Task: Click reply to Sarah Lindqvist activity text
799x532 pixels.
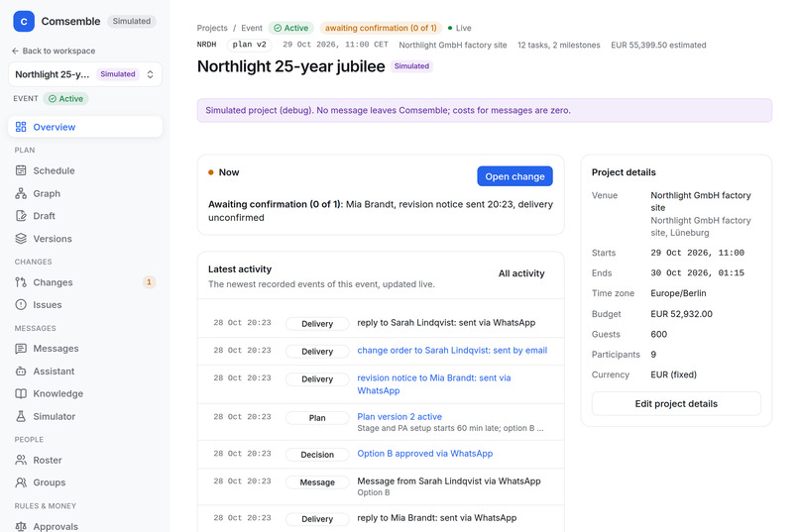Action: (x=446, y=323)
